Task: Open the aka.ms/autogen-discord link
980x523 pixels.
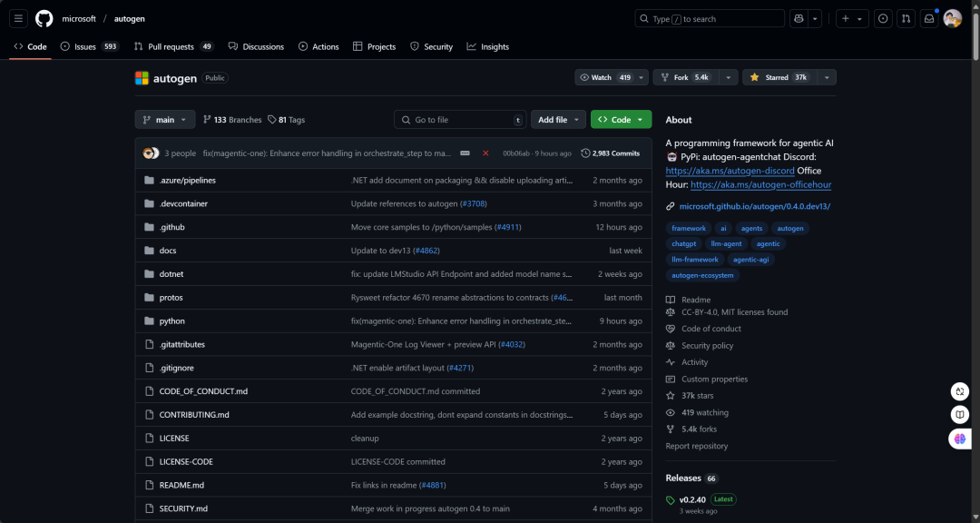Action: click(x=730, y=171)
